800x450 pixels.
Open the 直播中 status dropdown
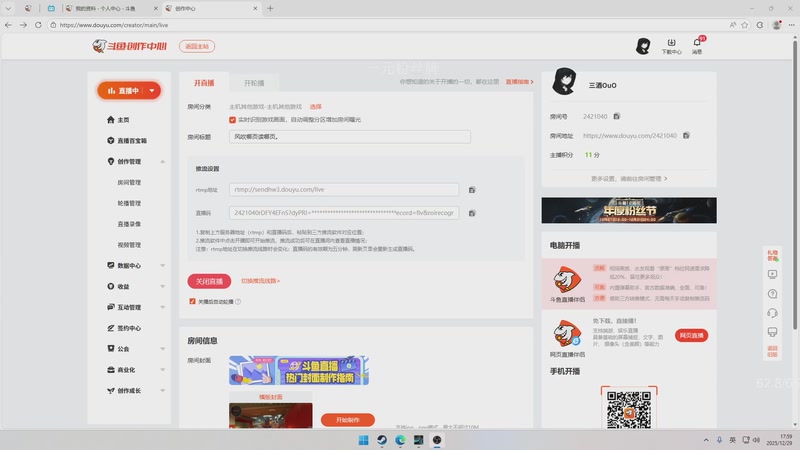coord(152,91)
